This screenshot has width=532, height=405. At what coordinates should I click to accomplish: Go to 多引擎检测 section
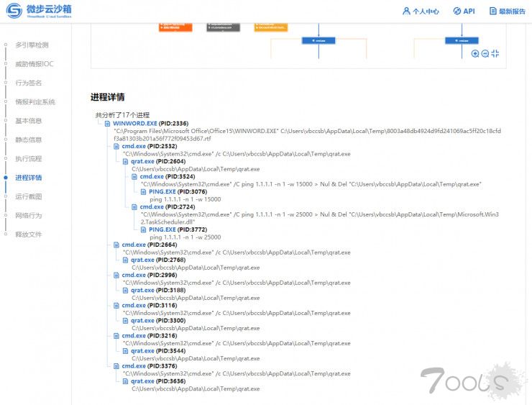32,45
